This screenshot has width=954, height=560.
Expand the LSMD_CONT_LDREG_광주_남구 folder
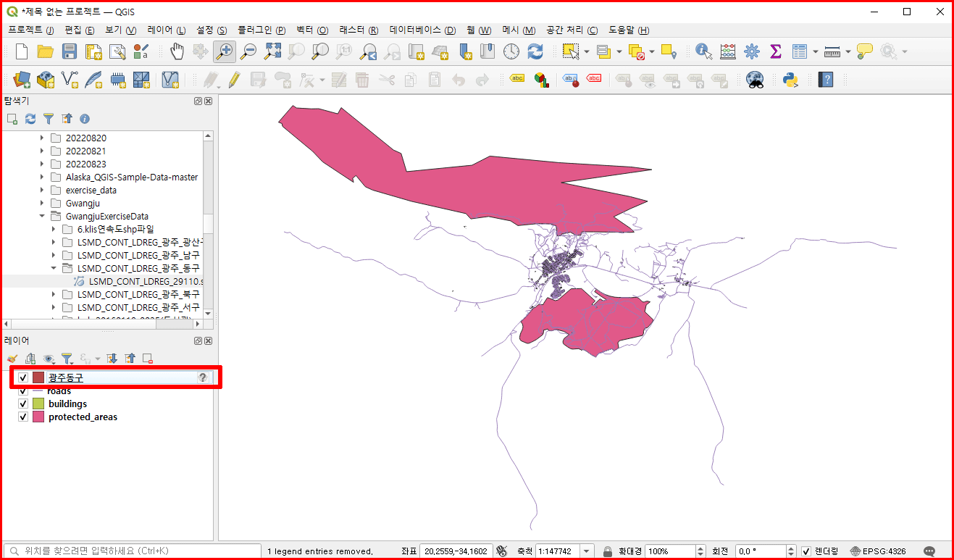54,255
